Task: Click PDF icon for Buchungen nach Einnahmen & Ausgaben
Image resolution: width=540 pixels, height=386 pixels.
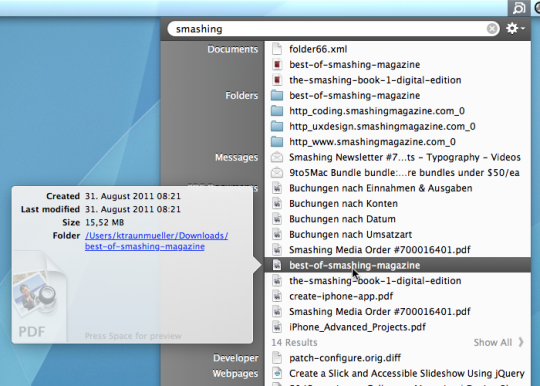Action: tap(277, 188)
